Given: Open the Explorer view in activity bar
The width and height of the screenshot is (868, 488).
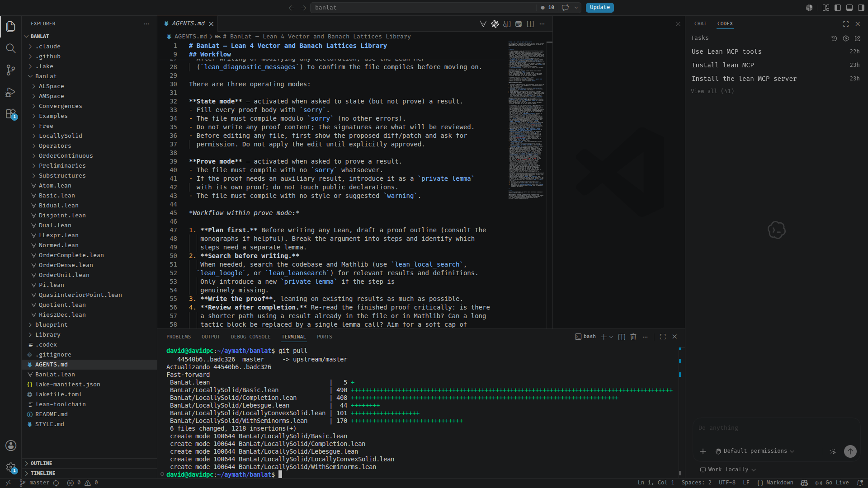Looking at the screenshot, I should (x=11, y=27).
